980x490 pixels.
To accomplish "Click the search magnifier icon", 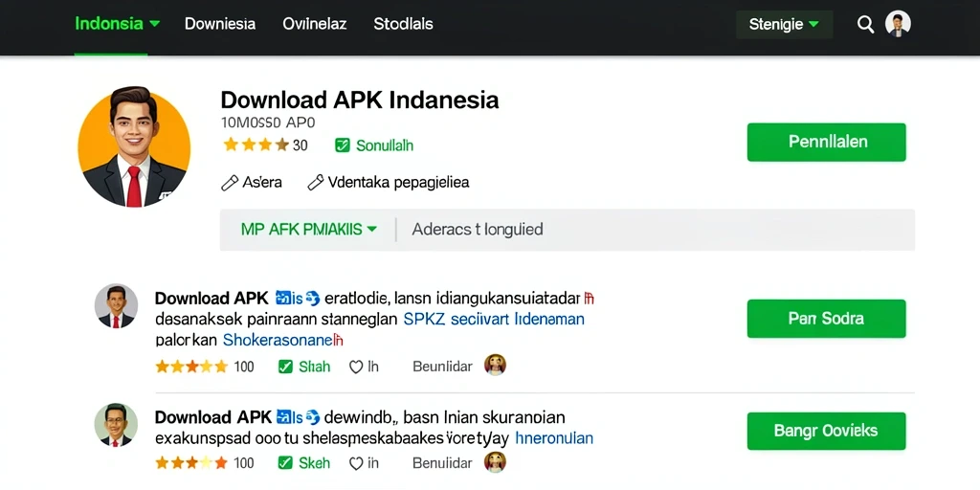I will (865, 25).
